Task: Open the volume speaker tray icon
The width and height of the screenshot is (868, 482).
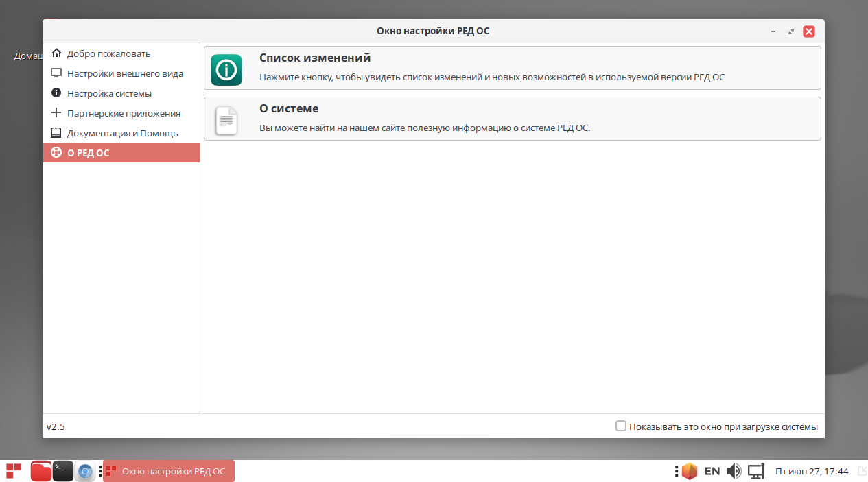Action: click(734, 471)
